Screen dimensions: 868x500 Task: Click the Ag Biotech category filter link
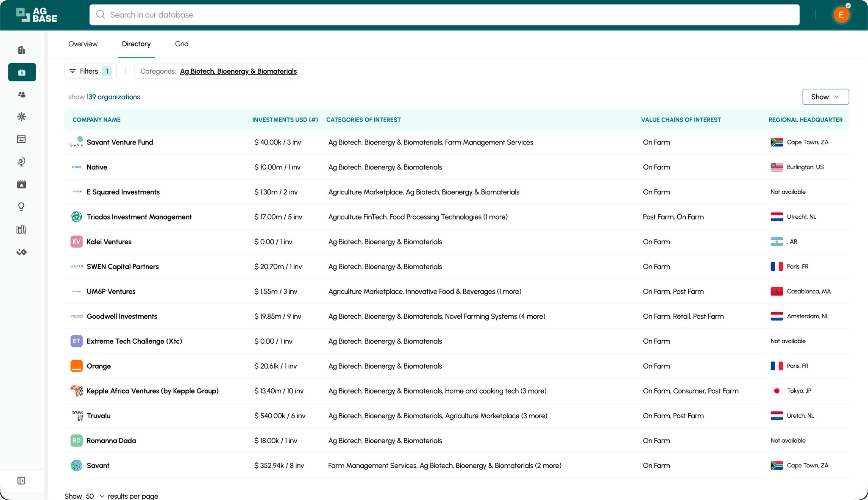pyautogui.click(x=238, y=71)
